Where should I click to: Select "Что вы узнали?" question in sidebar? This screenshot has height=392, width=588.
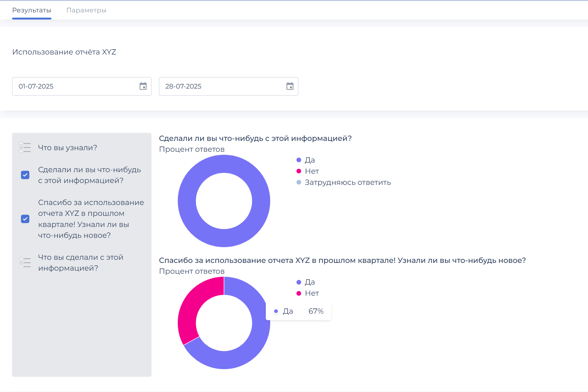coord(68,148)
